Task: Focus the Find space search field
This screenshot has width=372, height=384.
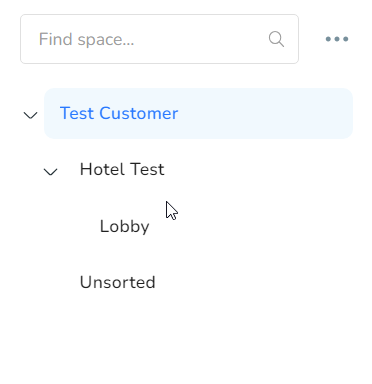Action: pyautogui.click(x=159, y=39)
